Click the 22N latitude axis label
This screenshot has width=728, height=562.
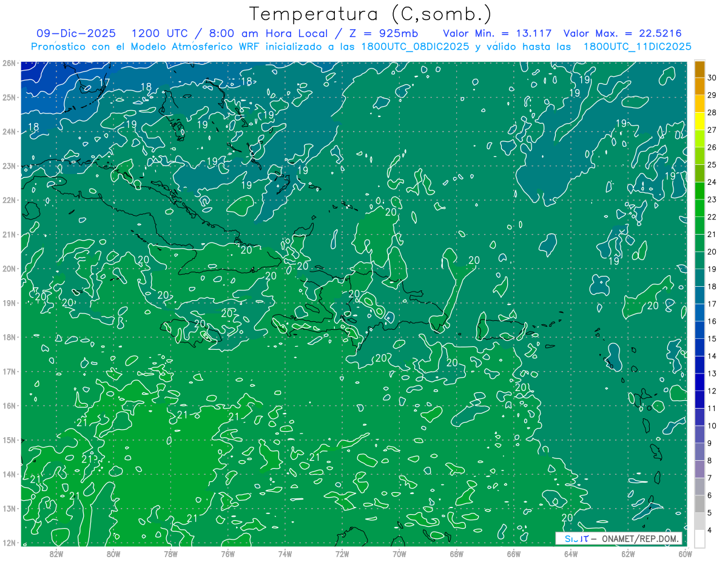pos(9,200)
